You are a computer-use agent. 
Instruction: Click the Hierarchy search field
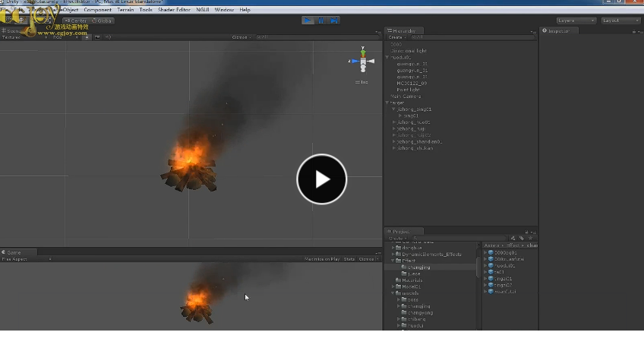click(472, 37)
